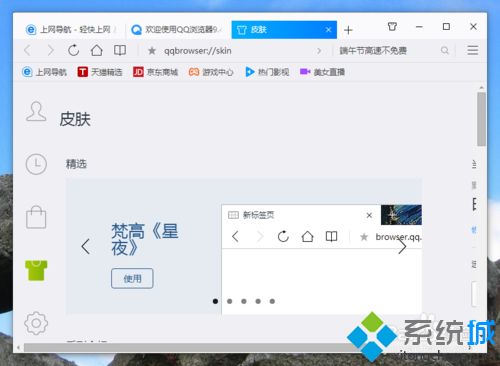Maximize the browser window
This screenshot has width=500, height=366.
click(446, 26)
